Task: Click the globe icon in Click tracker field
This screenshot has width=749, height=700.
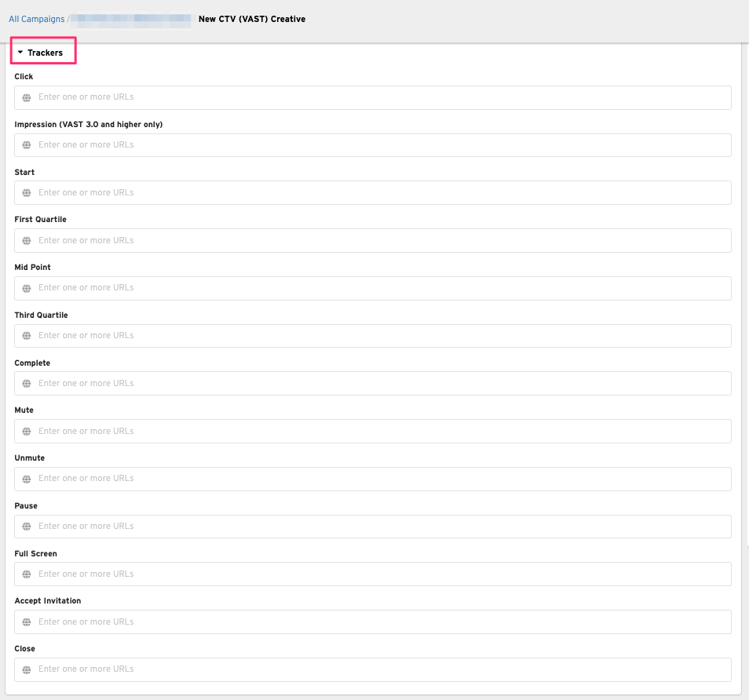Action: pos(27,97)
